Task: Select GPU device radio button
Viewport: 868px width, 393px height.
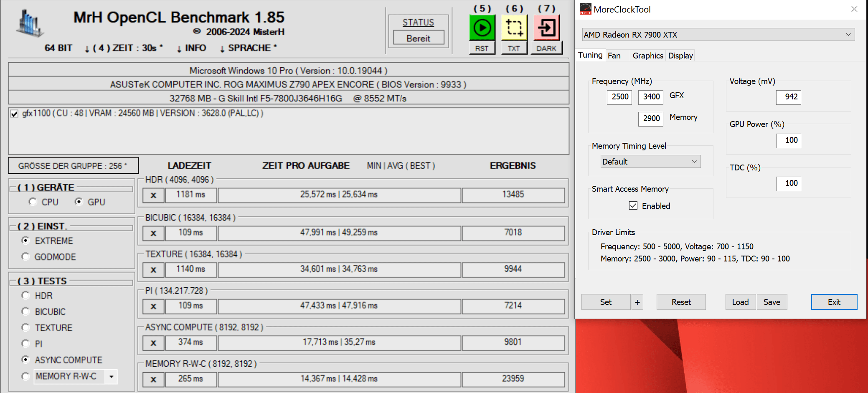Action: (x=79, y=202)
